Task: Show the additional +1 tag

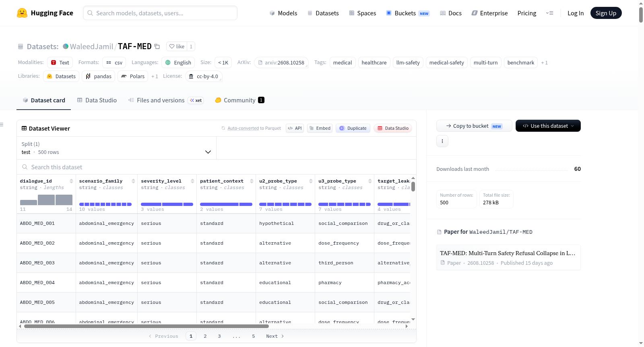Action: [x=545, y=62]
